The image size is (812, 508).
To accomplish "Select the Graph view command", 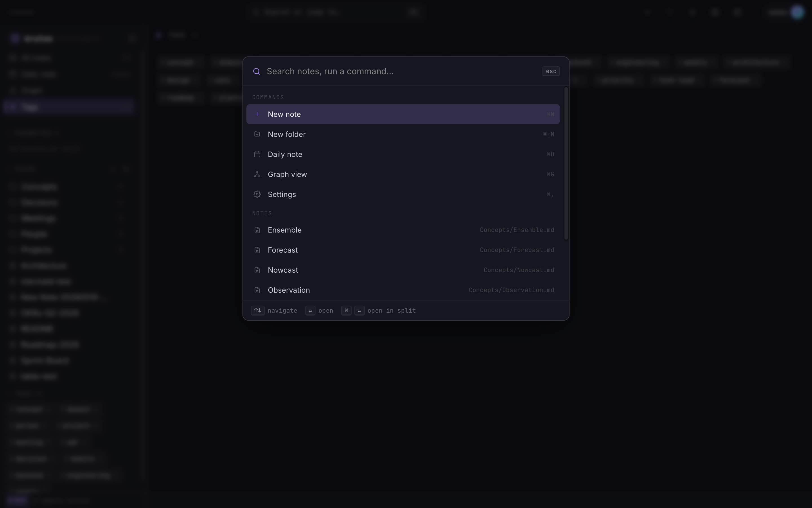I will tap(403, 174).
